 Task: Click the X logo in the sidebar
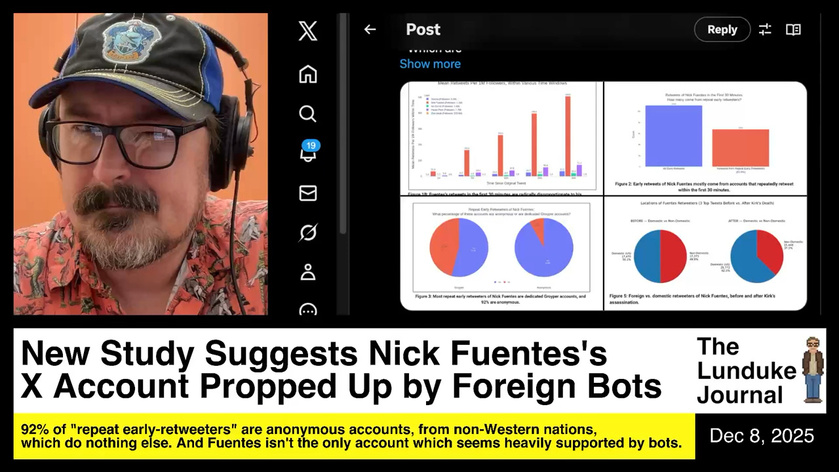308,32
